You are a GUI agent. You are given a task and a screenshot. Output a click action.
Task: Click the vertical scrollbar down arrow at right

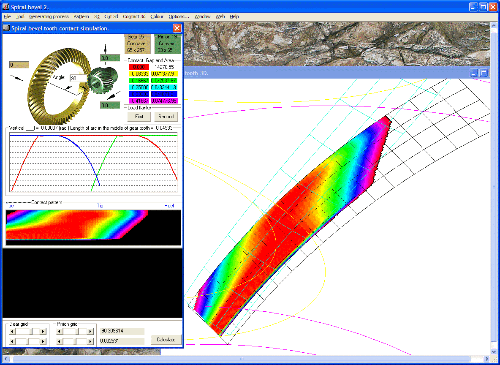point(493,352)
